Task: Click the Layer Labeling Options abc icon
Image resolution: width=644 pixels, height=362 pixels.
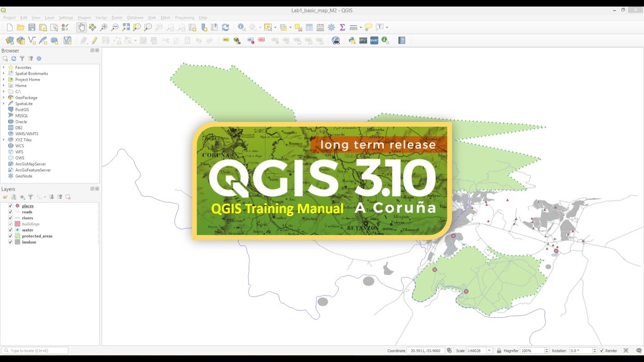Action: click(x=225, y=40)
